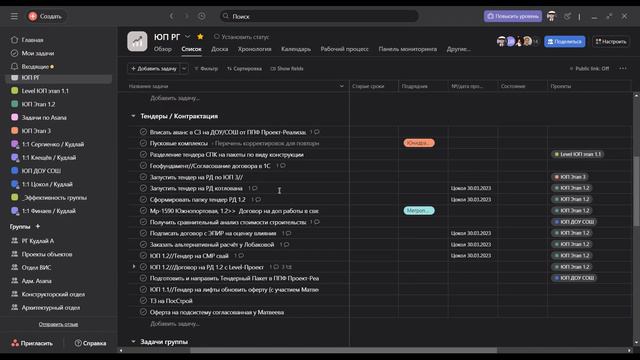The image size is (640, 360).
Task: Switch to the Панель мониторинга tab
Action: pos(407,49)
